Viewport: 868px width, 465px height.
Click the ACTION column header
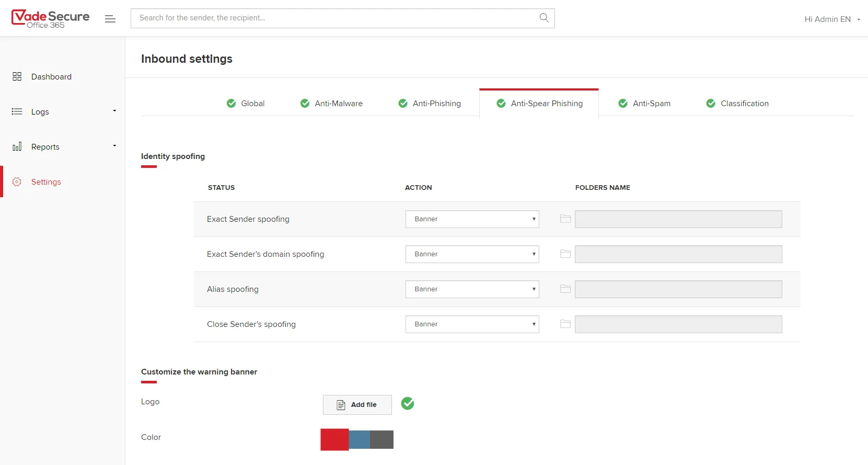tap(419, 187)
